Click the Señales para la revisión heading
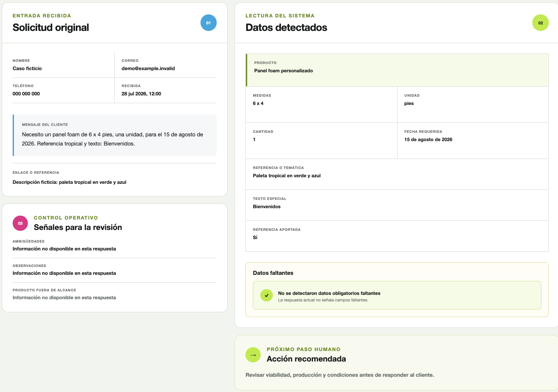 pyautogui.click(x=78, y=227)
